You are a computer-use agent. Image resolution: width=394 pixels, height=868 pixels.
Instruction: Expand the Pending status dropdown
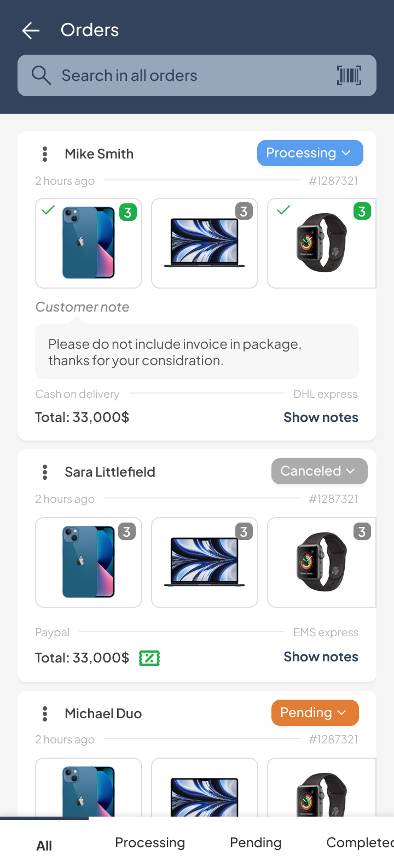[315, 713]
